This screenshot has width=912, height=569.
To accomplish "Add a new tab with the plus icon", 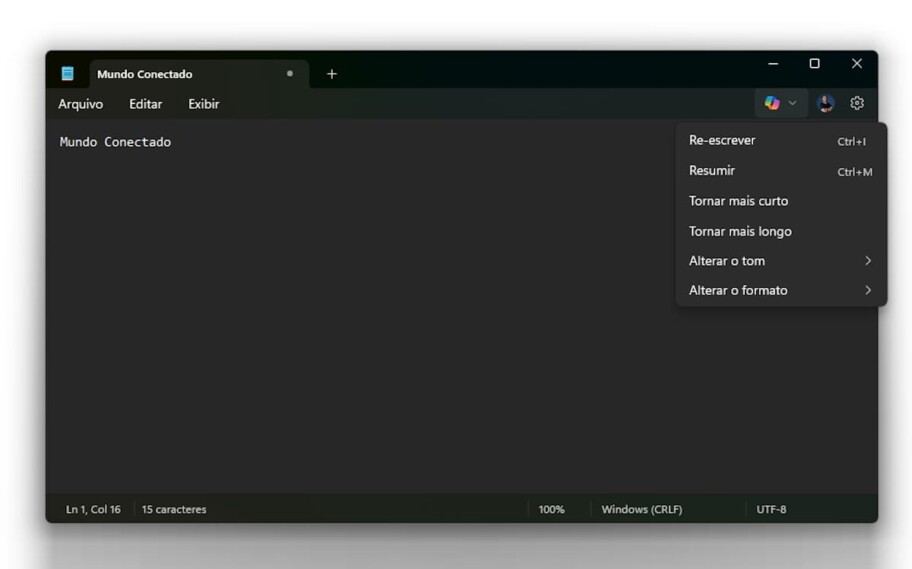I will tap(332, 74).
